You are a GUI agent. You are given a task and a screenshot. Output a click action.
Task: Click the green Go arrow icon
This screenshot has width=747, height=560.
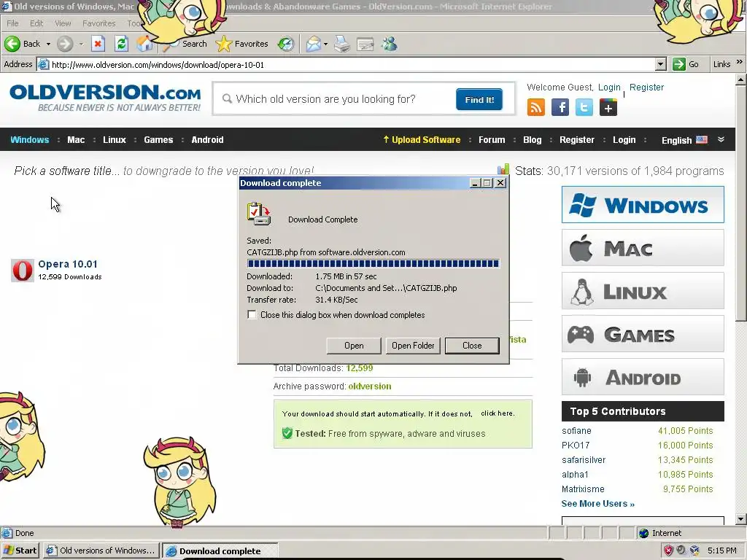point(679,64)
